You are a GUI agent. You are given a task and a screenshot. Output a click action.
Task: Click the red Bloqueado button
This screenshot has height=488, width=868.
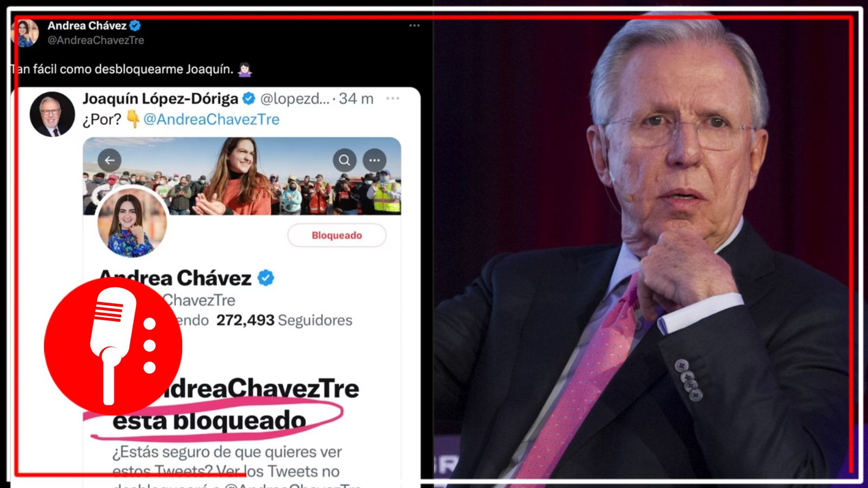337,235
